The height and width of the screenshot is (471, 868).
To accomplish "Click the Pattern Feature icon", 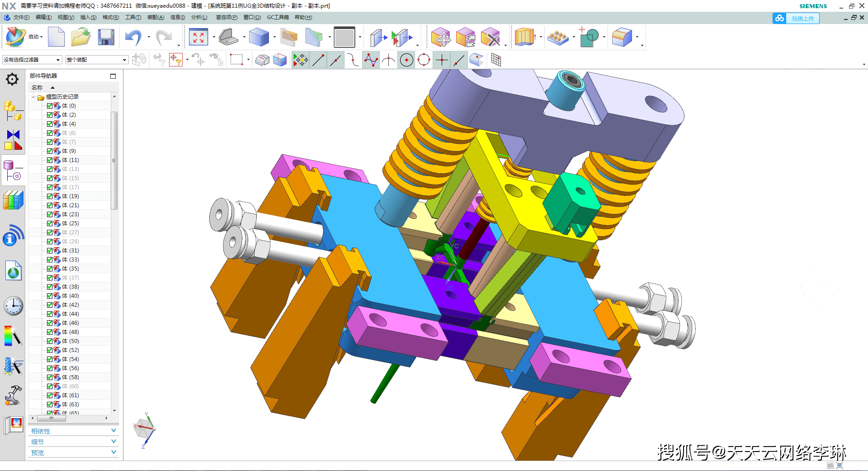I will tap(558, 37).
